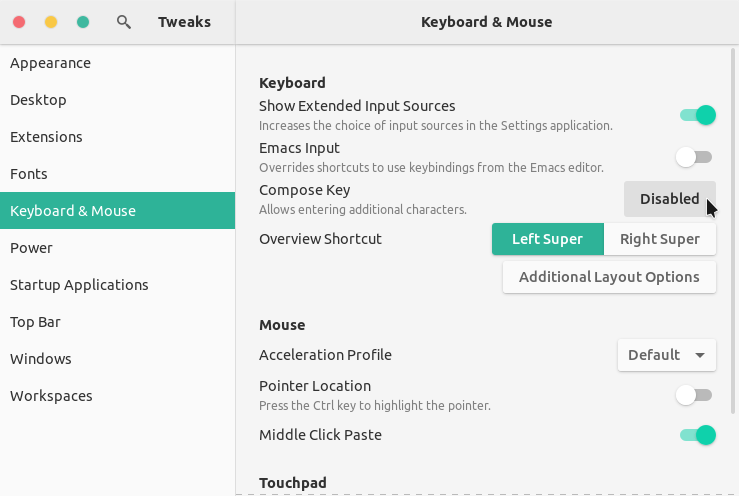
Task: Open the search icon in Tweaks header
Action: point(124,22)
